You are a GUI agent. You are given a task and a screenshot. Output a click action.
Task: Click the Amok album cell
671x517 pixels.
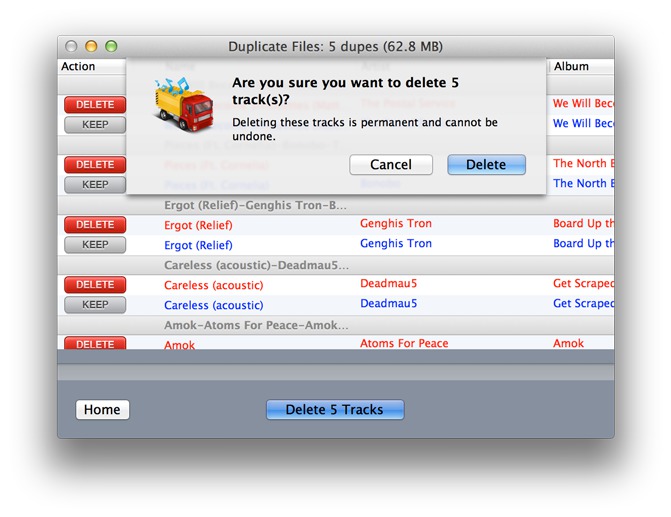pos(568,343)
